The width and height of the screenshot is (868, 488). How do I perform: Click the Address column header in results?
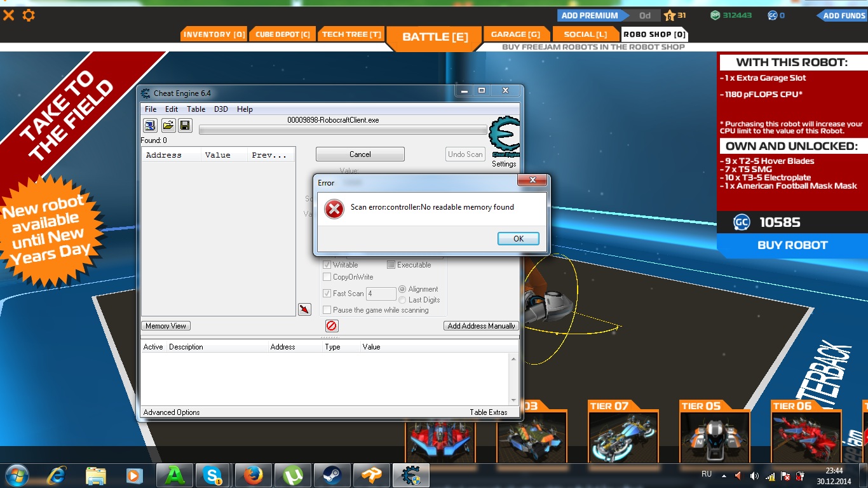click(x=170, y=155)
